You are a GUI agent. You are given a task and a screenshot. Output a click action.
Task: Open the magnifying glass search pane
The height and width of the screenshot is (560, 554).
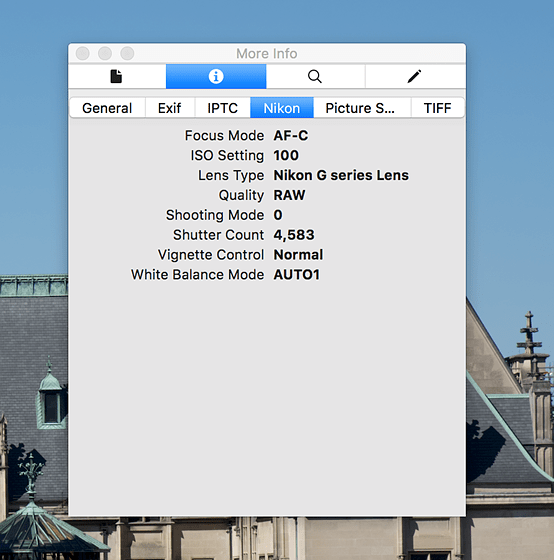(315, 76)
